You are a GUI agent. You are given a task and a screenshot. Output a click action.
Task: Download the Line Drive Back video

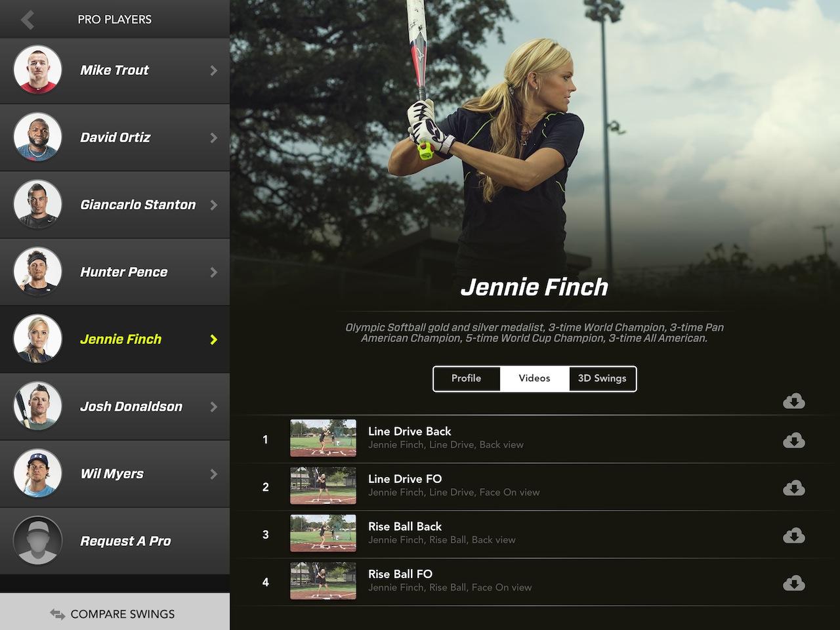[793, 440]
